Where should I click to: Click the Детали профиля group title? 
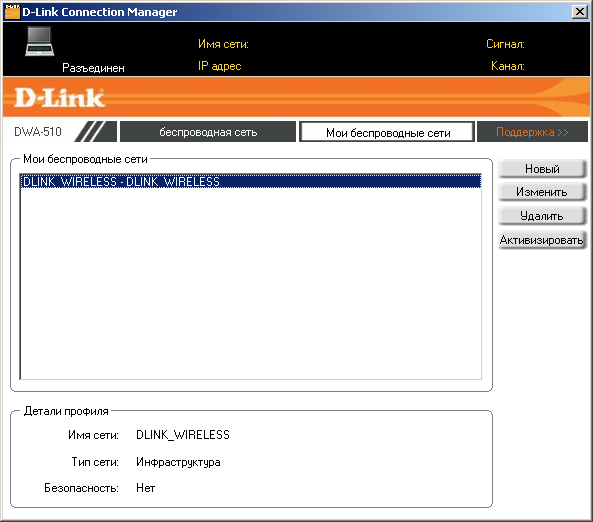click(x=66, y=411)
